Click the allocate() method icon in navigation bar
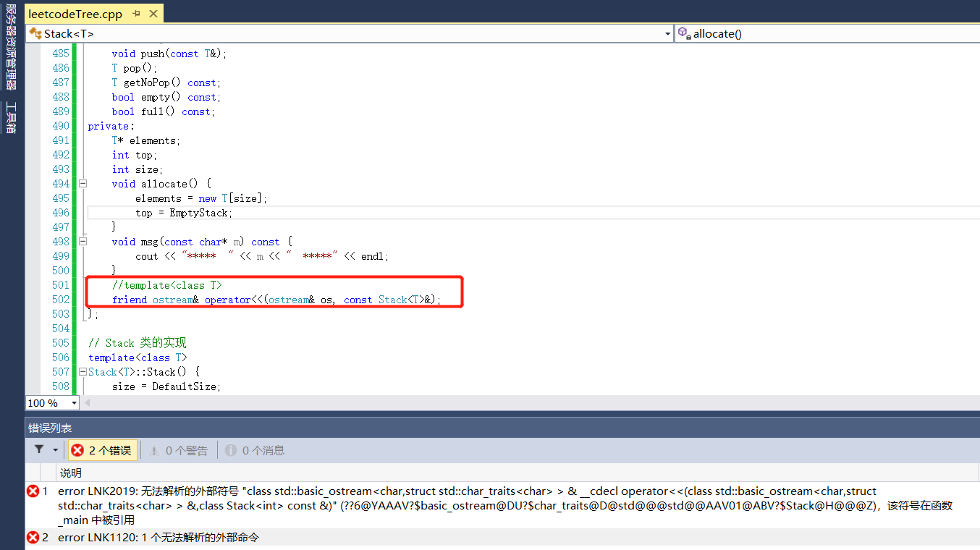 pos(684,33)
